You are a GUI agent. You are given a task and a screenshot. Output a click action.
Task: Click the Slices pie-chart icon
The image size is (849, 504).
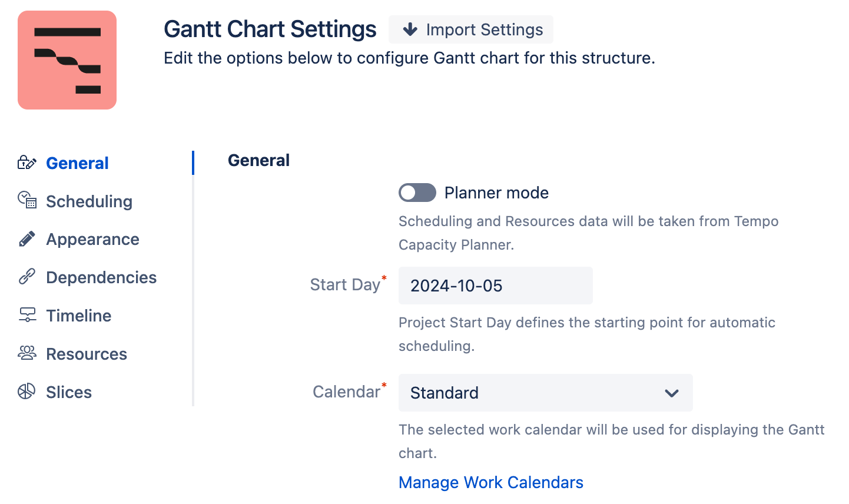(x=25, y=392)
